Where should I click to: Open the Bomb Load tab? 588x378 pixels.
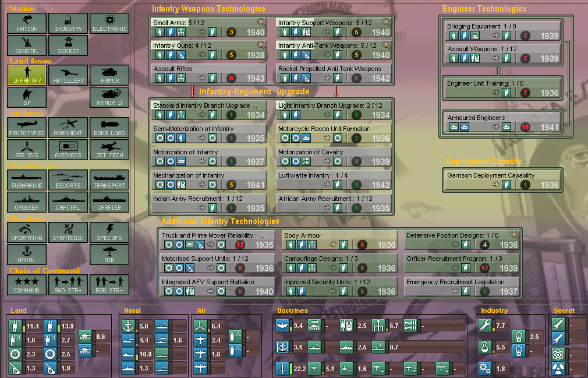coord(109,128)
